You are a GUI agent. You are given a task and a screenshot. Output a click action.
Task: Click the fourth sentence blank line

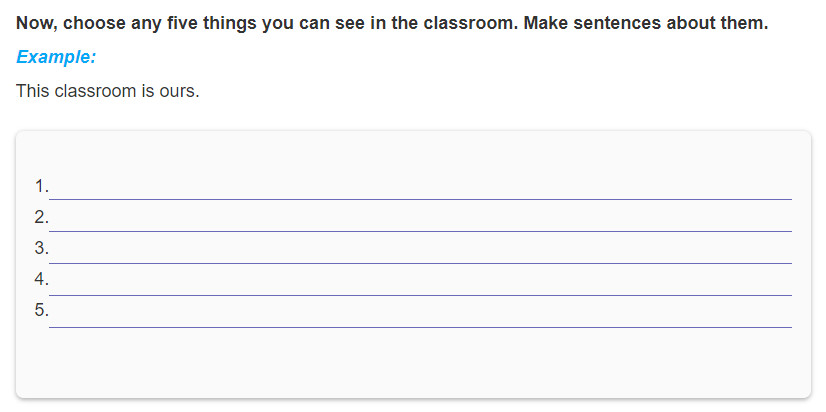point(420,285)
